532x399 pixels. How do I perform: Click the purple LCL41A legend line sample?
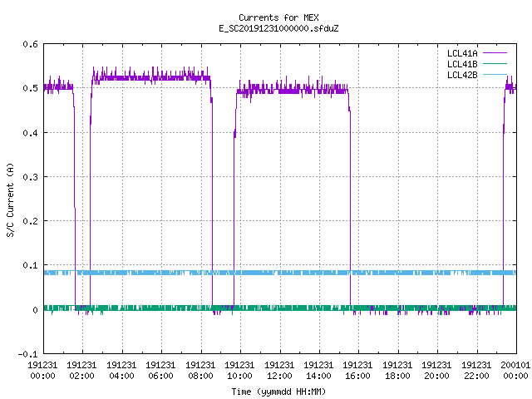tap(495, 53)
